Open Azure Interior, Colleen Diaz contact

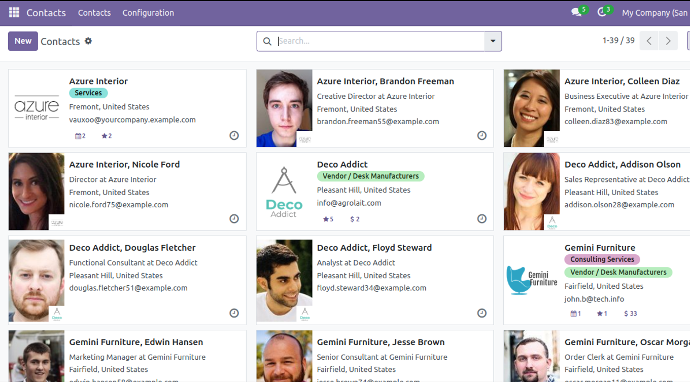tap(622, 81)
